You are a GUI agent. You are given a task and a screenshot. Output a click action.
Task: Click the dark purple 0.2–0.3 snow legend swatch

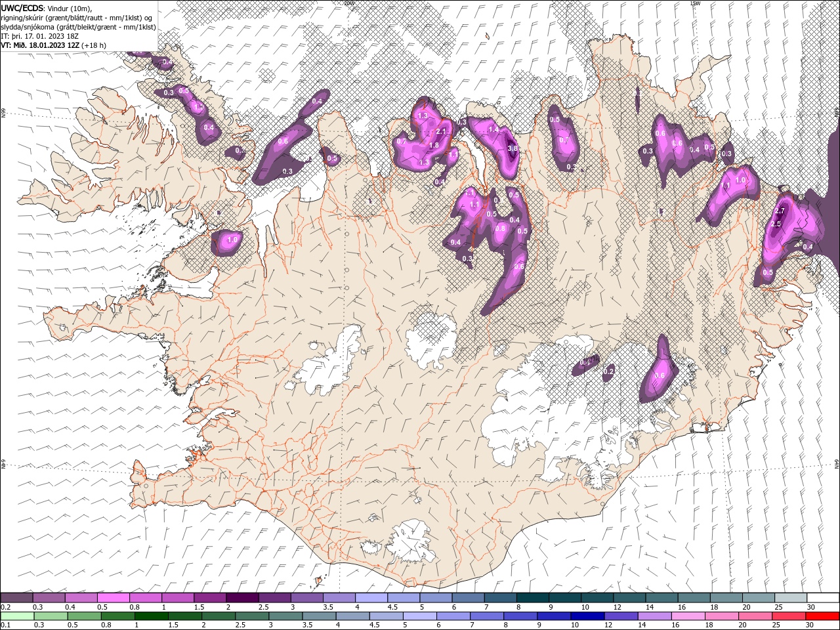point(16,598)
